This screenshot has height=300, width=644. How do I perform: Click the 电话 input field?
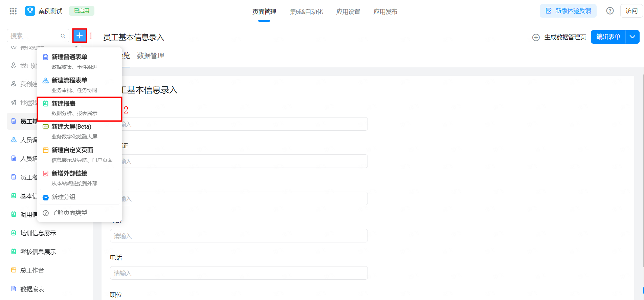pos(239,273)
